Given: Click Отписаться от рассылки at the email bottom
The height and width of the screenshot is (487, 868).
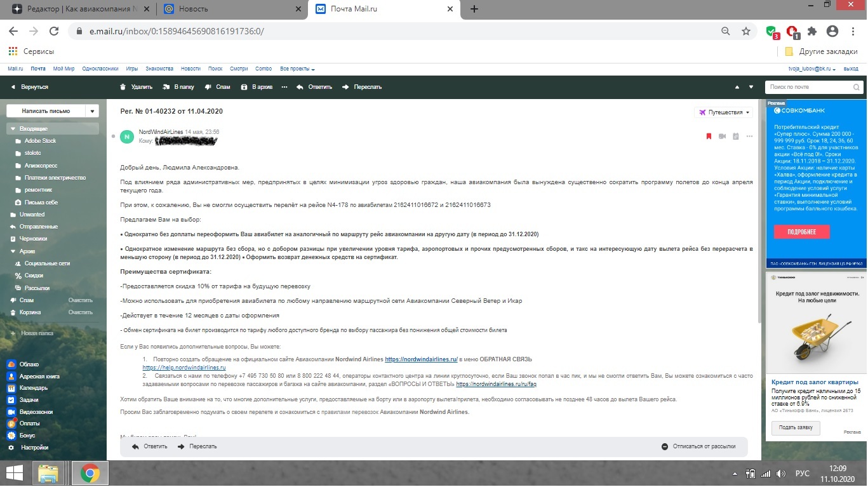Looking at the screenshot, I should pyautogui.click(x=698, y=446).
